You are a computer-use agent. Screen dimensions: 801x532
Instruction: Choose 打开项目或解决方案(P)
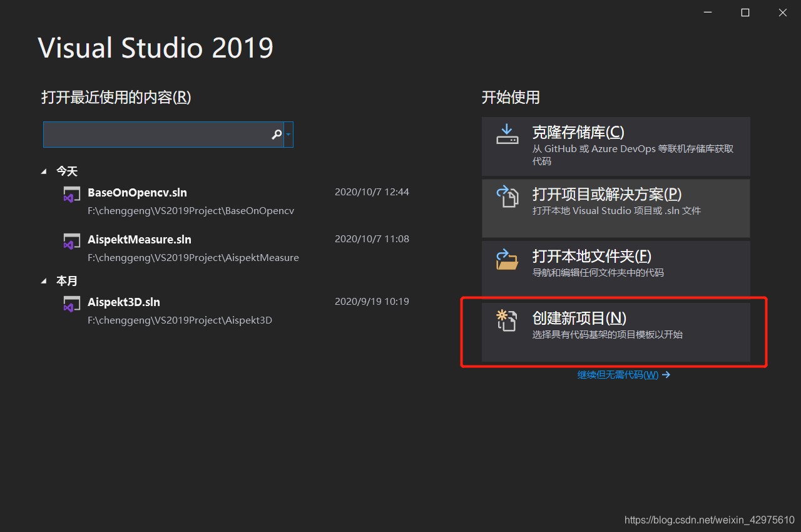click(616, 208)
